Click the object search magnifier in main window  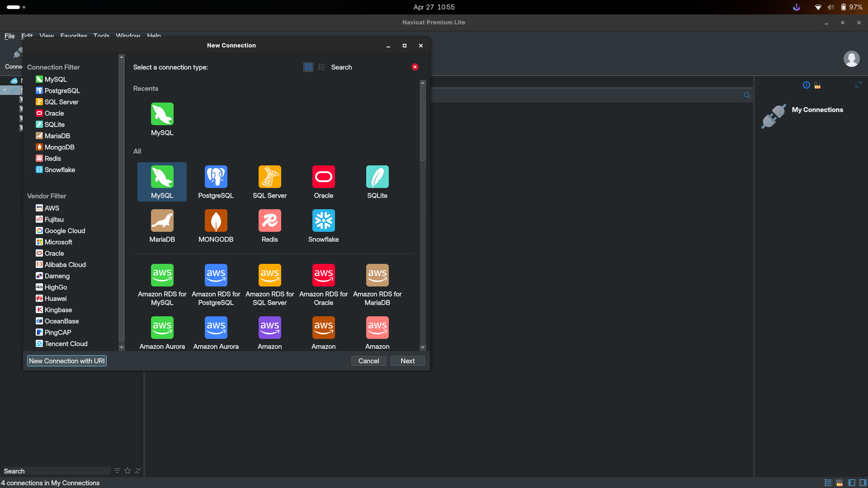(747, 95)
